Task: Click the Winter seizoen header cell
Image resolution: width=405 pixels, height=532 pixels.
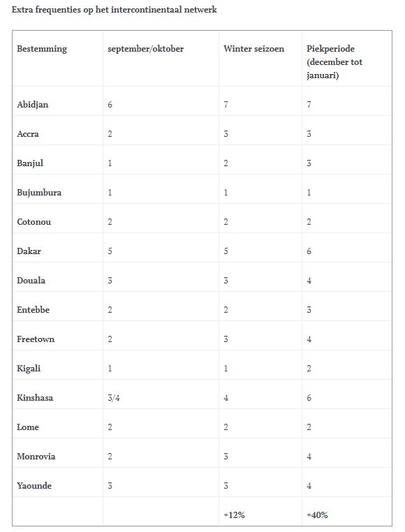Action: pyautogui.click(x=253, y=49)
